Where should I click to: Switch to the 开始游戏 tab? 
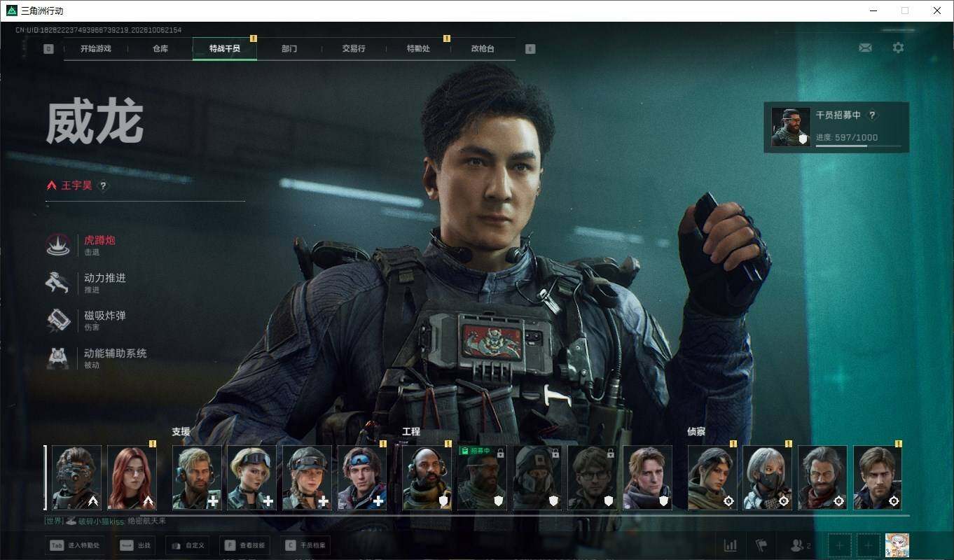tap(96, 49)
